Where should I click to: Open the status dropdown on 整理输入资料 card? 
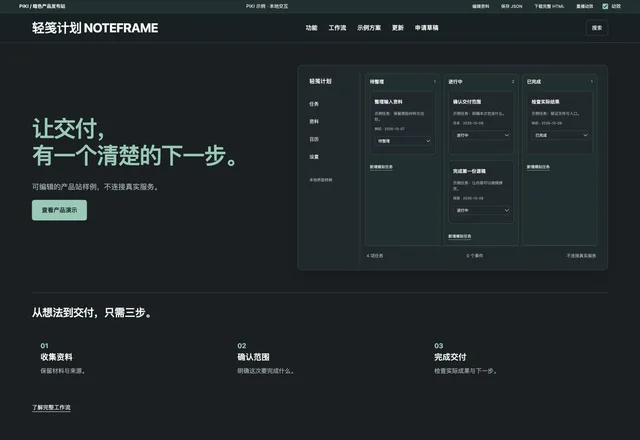coord(403,141)
